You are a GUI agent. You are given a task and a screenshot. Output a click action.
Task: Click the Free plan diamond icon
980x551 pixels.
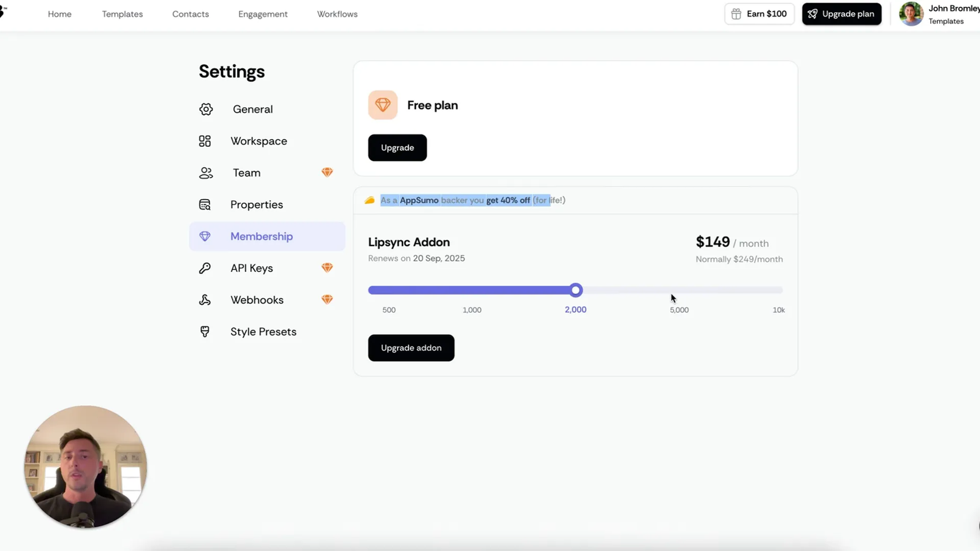(382, 105)
